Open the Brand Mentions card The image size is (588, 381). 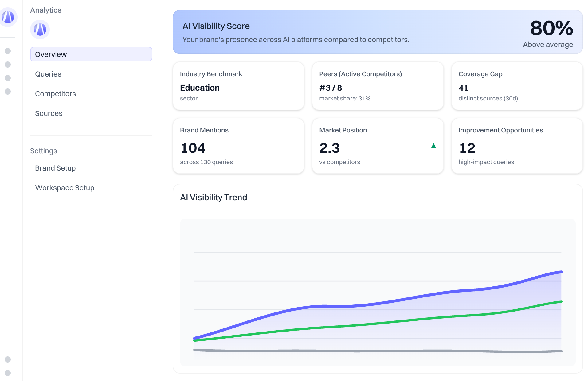238,146
